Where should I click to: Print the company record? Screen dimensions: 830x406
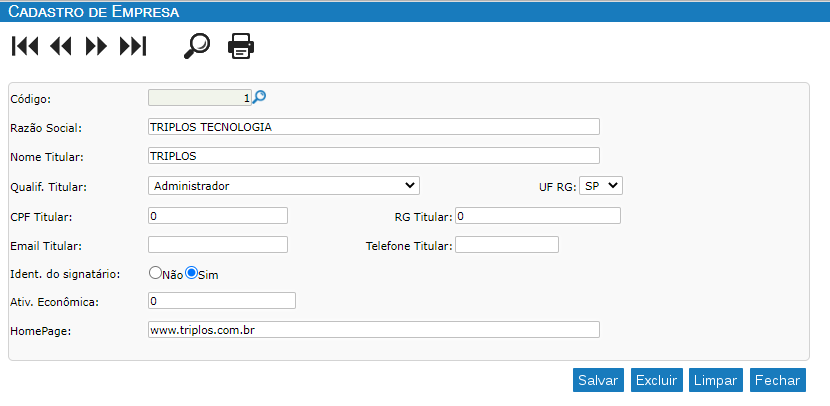tap(241, 46)
